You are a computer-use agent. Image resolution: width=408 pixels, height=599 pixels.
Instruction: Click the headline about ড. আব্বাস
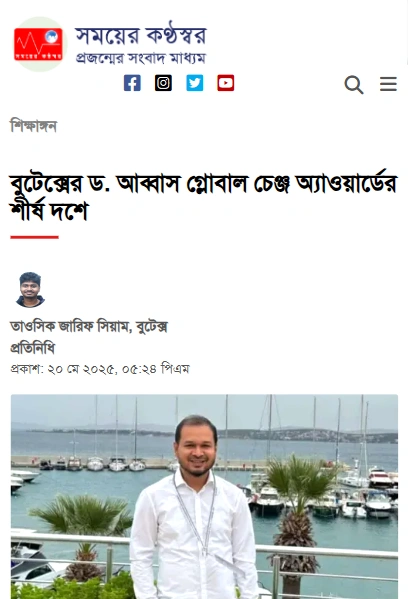(204, 197)
